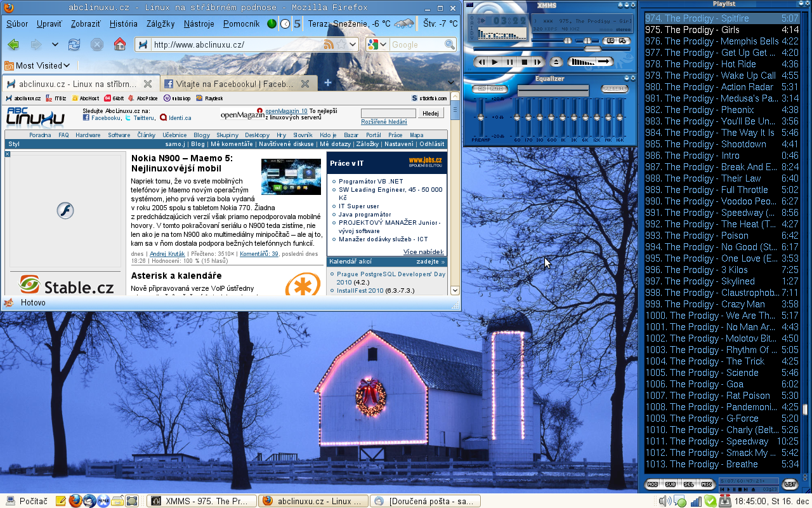Open the playlist LIST menu
The height and width of the screenshot is (508, 812).
[x=790, y=485]
